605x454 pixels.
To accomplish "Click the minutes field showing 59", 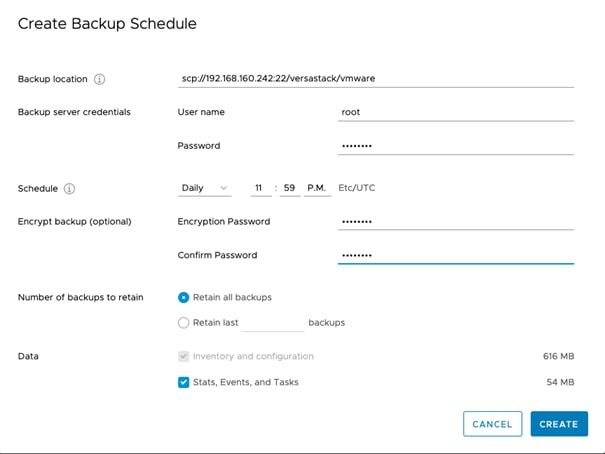I will [290, 188].
